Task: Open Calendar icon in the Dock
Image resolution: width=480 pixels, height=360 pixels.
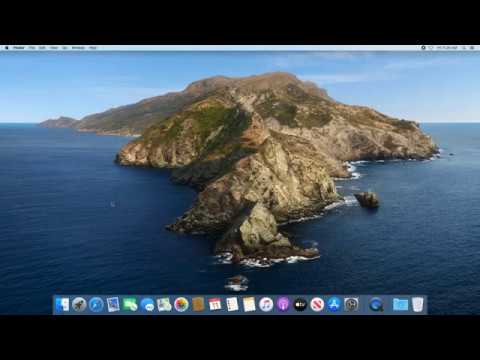Action: [215, 305]
